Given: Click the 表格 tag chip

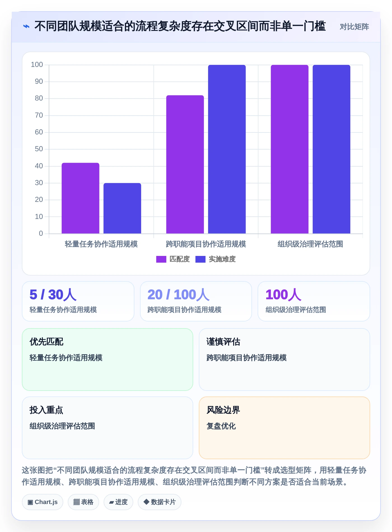Looking at the screenshot, I should (83, 502).
